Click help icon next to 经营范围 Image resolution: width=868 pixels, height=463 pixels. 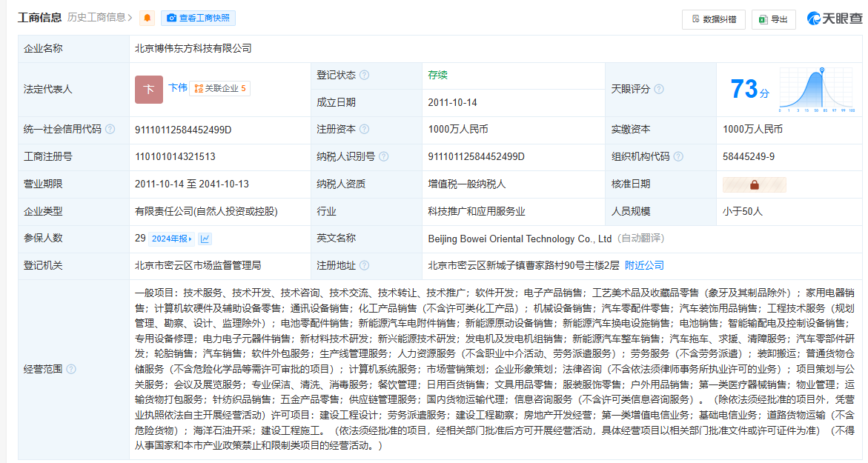[71, 369]
